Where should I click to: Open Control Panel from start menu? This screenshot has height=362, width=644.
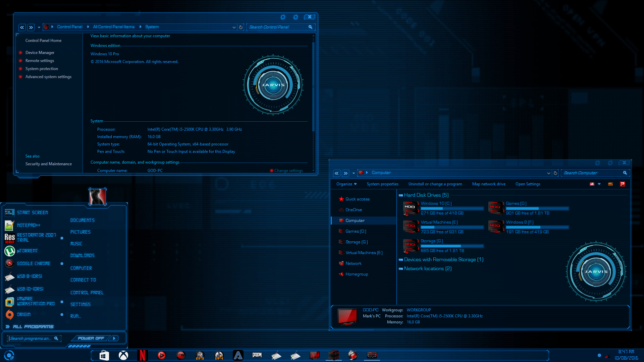point(87,292)
